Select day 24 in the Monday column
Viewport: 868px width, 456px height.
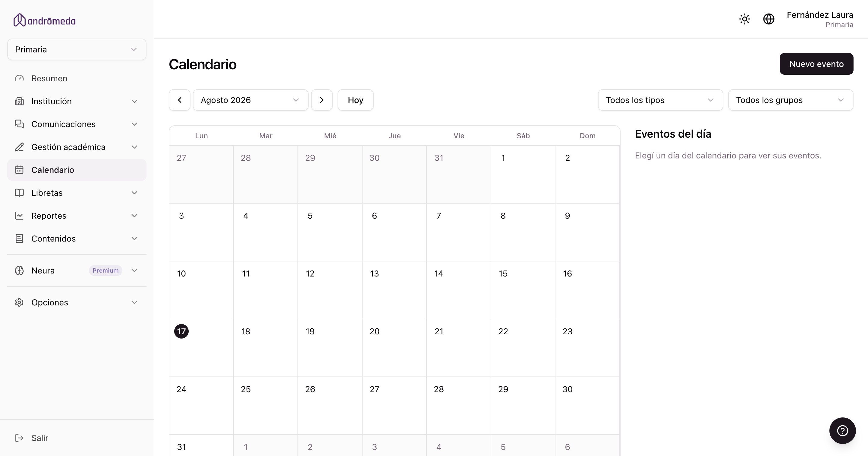[201, 406]
